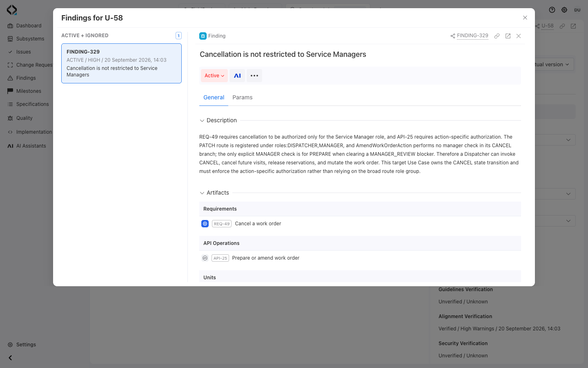Collapse the left sidebar with chevron

[x=10, y=358]
